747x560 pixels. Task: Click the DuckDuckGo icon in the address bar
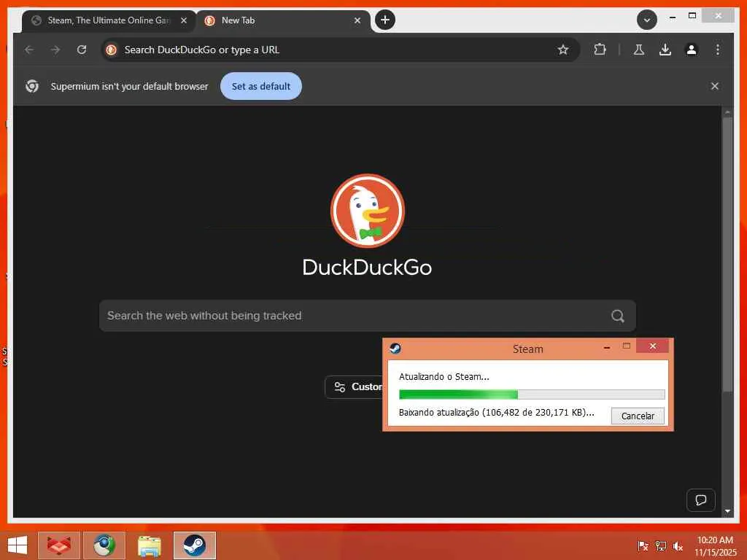112,50
